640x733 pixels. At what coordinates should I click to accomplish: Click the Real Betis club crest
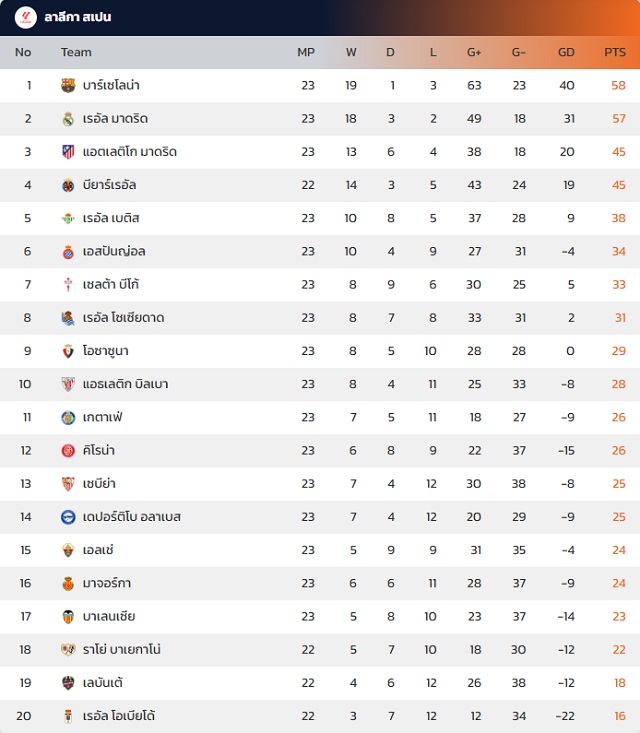click(68, 218)
